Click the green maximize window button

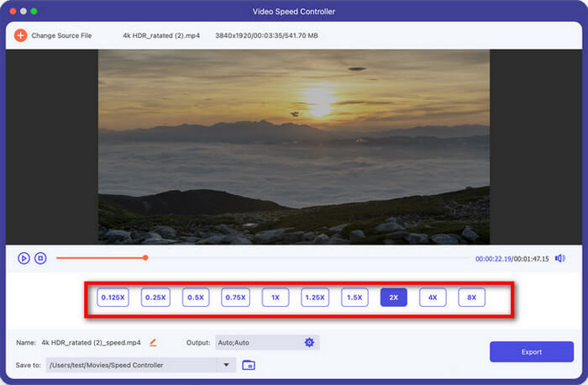34,11
